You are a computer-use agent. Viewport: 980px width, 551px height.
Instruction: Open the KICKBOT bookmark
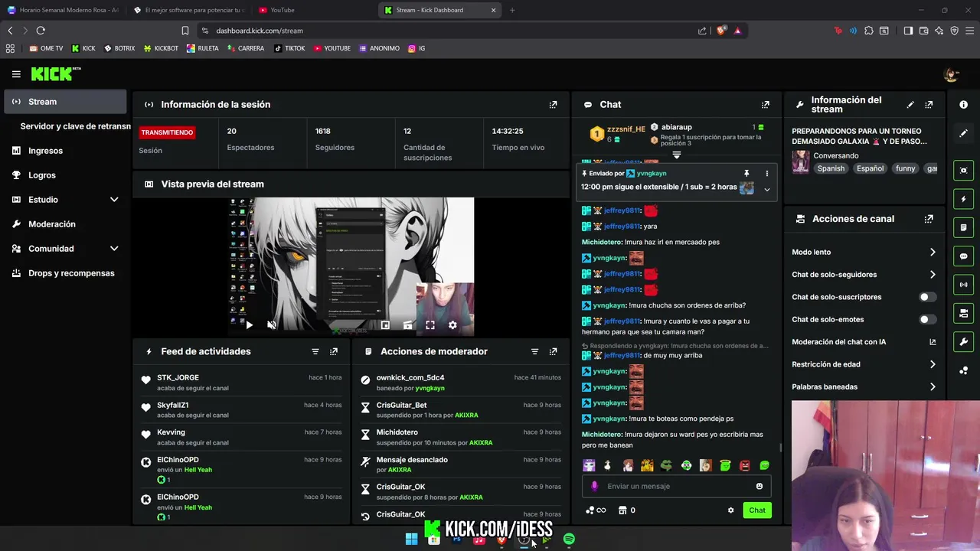pos(161,48)
